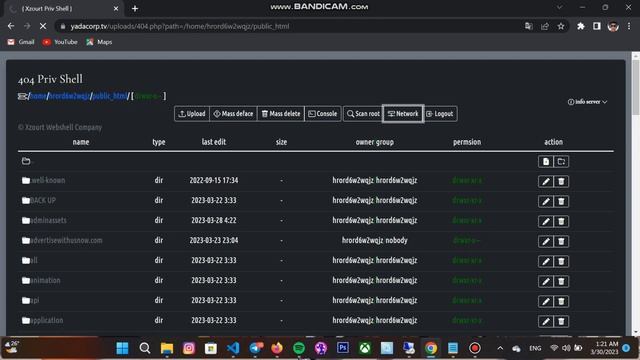Log out of the shell
This screenshot has height=360, width=640.
440,114
